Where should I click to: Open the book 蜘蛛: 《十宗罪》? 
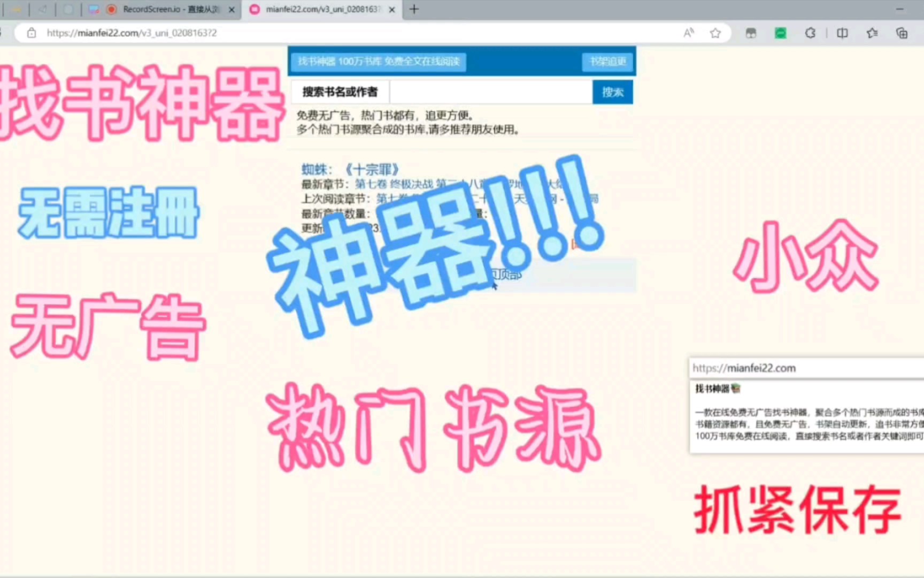350,170
